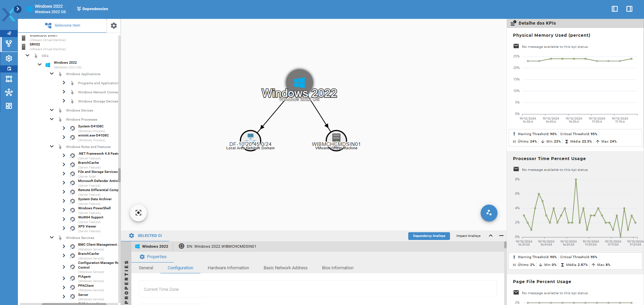Click the Physical Memory message envelope icon

click(x=516, y=46)
